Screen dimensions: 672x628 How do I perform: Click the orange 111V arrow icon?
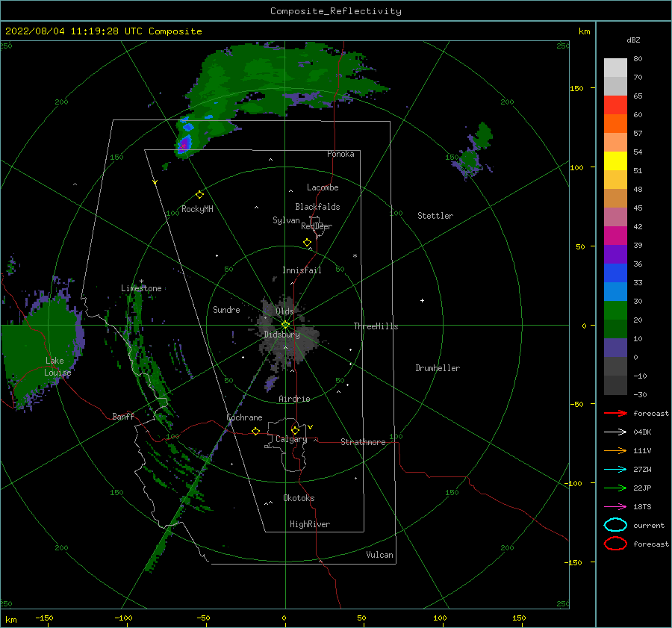[x=615, y=450]
